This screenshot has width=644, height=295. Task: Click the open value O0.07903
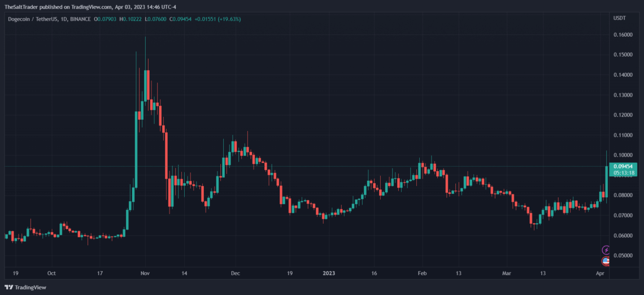[x=106, y=19]
